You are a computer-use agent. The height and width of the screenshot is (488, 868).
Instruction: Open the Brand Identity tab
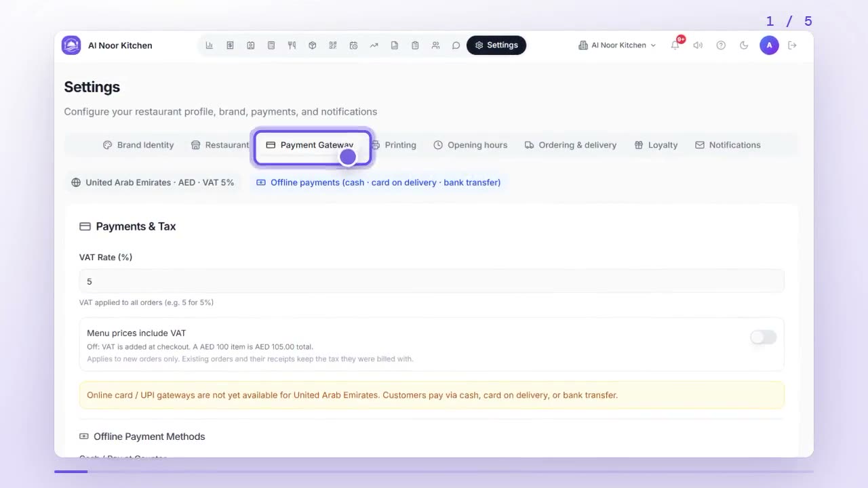(x=138, y=145)
